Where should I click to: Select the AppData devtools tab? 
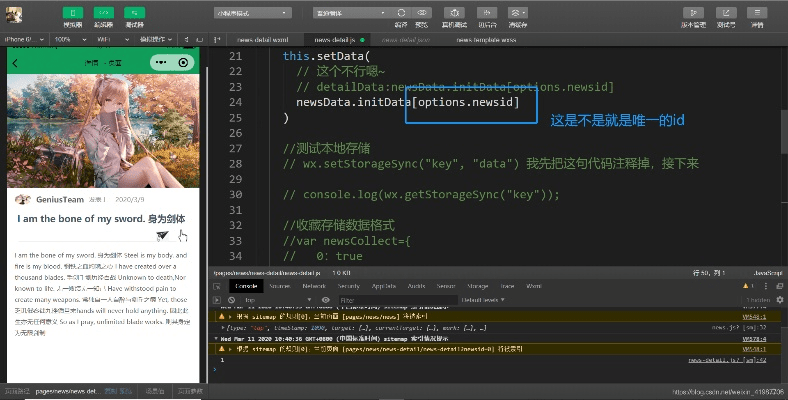click(384, 285)
